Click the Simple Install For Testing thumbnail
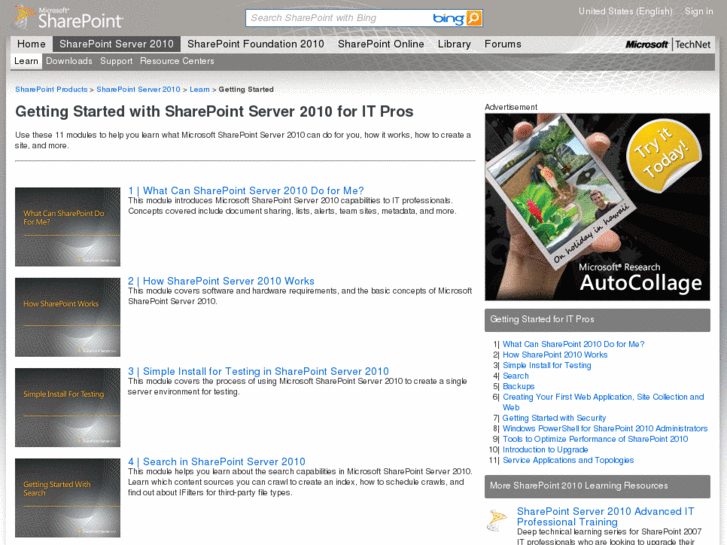727x545 pixels. click(68, 408)
